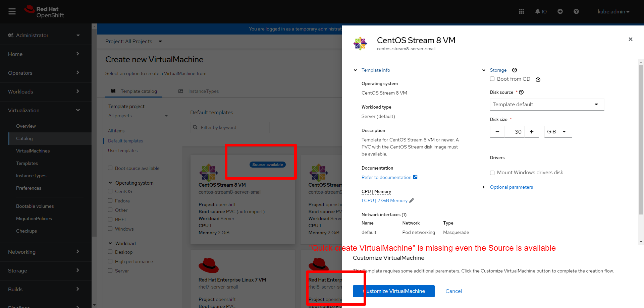This screenshot has height=308, width=644.
Task: Open the Disk source dropdown
Action: pyautogui.click(x=547, y=105)
